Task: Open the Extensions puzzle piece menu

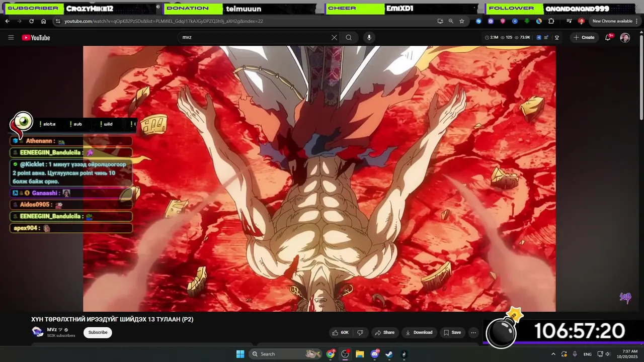Action: pyautogui.click(x=551, y=21)
